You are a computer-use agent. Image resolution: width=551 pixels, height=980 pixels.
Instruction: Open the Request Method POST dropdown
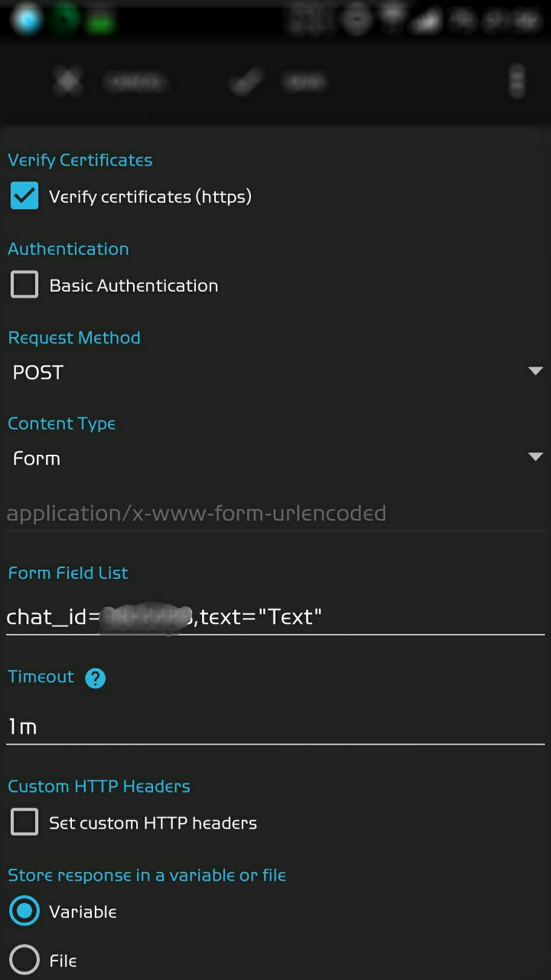[275, 372]
